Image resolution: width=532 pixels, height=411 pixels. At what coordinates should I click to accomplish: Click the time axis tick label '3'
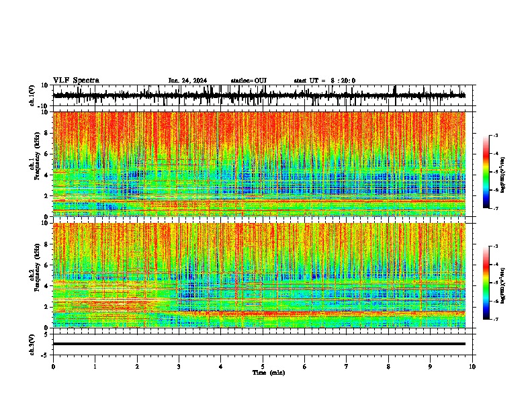point(179,367)
